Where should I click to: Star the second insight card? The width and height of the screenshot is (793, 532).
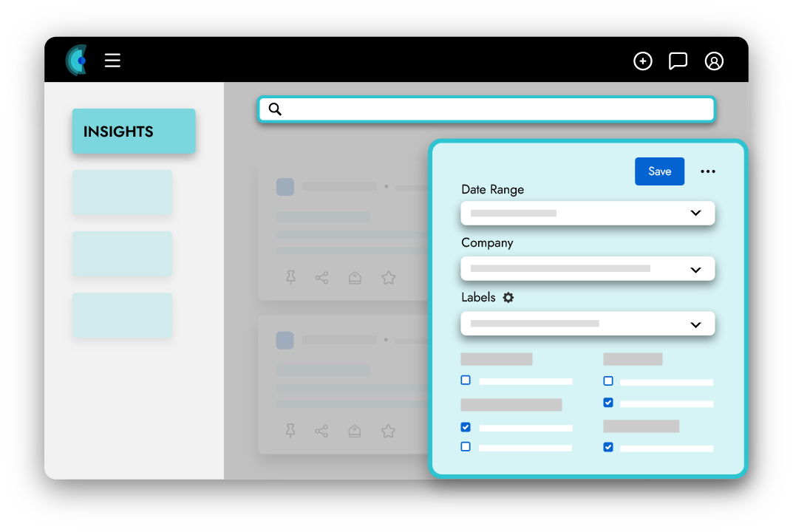click(x=388, y=431)
